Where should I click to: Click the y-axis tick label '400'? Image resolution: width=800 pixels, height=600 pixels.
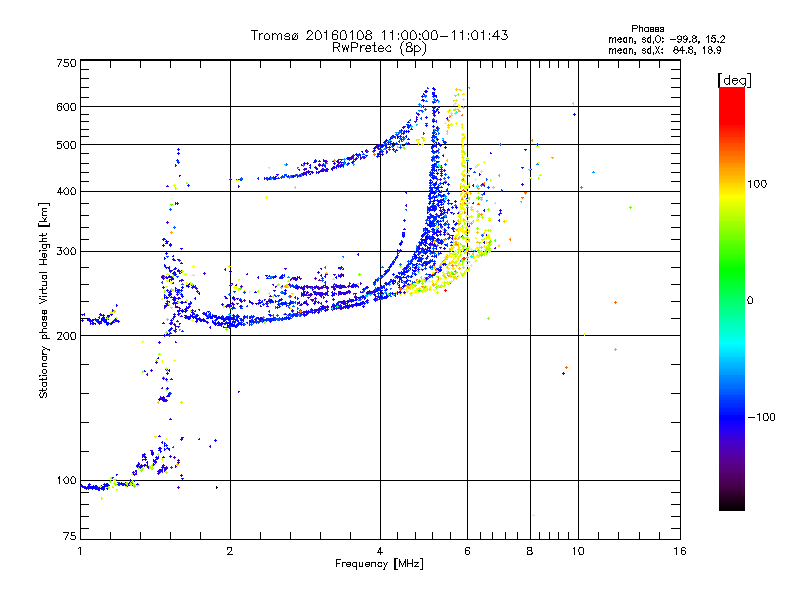(66, 192)
